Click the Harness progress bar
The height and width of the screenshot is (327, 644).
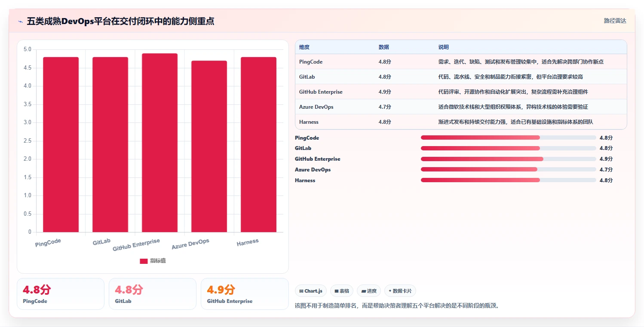point(509,180)
